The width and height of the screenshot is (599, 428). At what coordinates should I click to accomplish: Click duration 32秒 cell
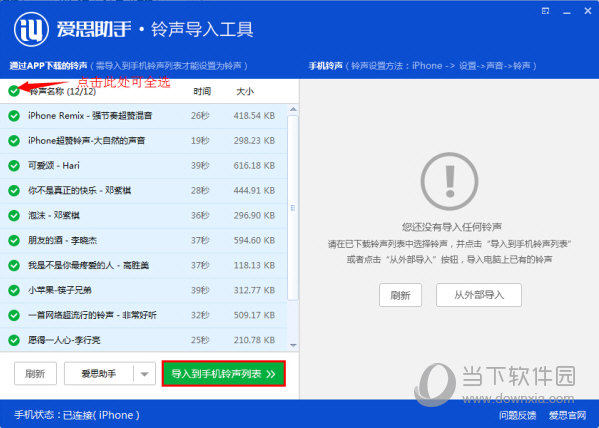pyautogui.click(x=200, y=315)
